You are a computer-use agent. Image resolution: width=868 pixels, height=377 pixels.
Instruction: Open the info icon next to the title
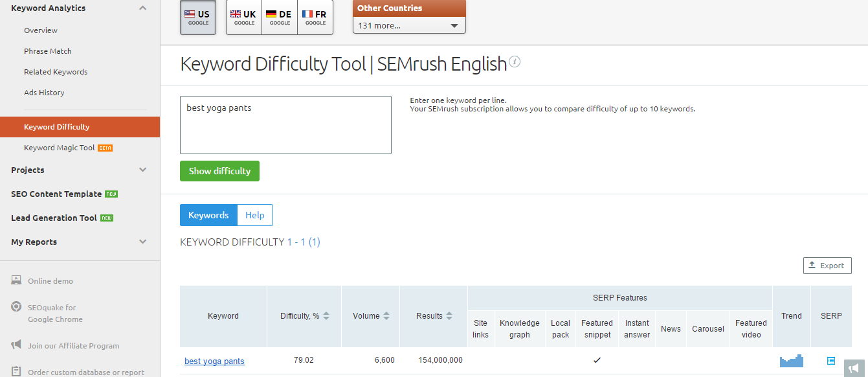click(x=515, y=62)
